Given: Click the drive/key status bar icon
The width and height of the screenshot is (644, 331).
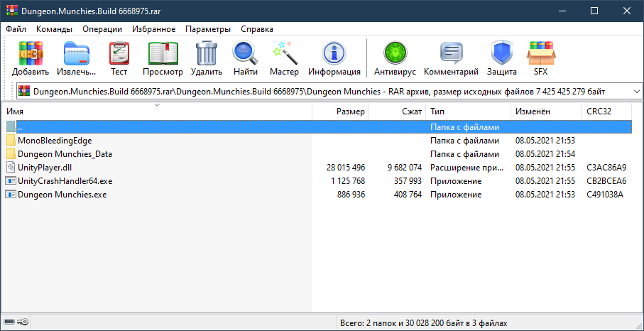Looking at the screenshot, I should pos(16,322).
